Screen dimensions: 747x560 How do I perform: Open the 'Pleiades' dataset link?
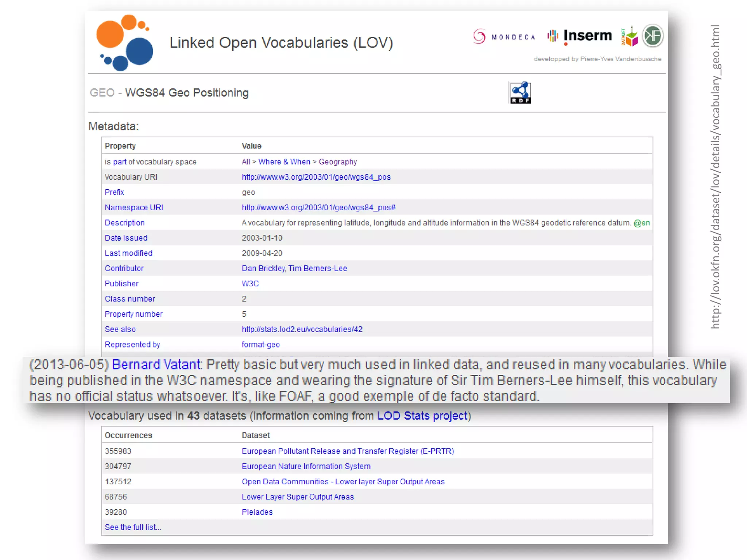pos(257,512)
